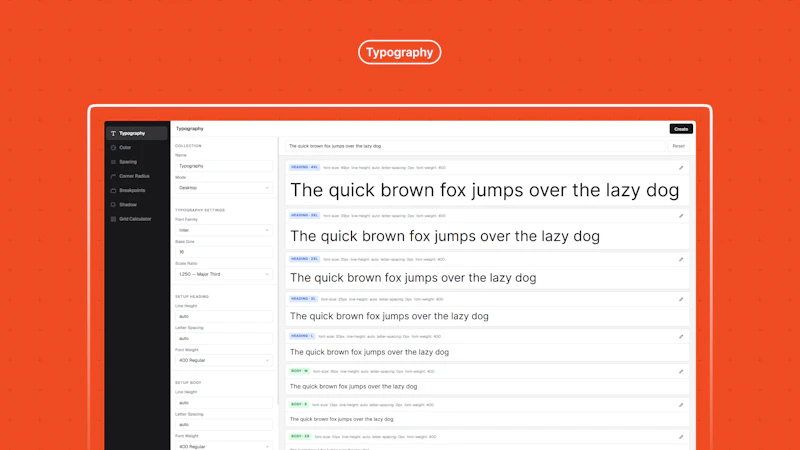Viewport: 800px width, 450px height.
Task: Click the Heading 2XL sample sentence
Action: (x=413, y=278)
